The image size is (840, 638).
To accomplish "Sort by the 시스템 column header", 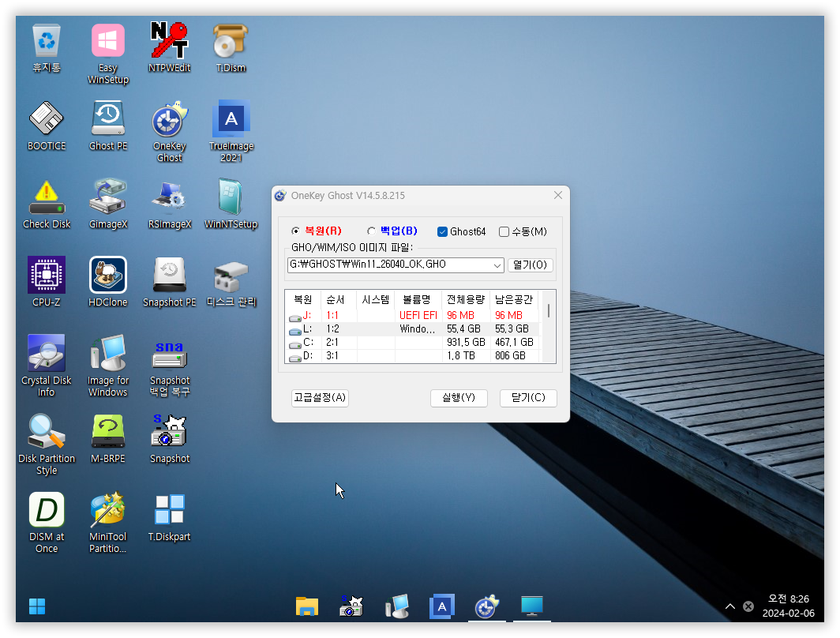I will click(x=376, y=299).
